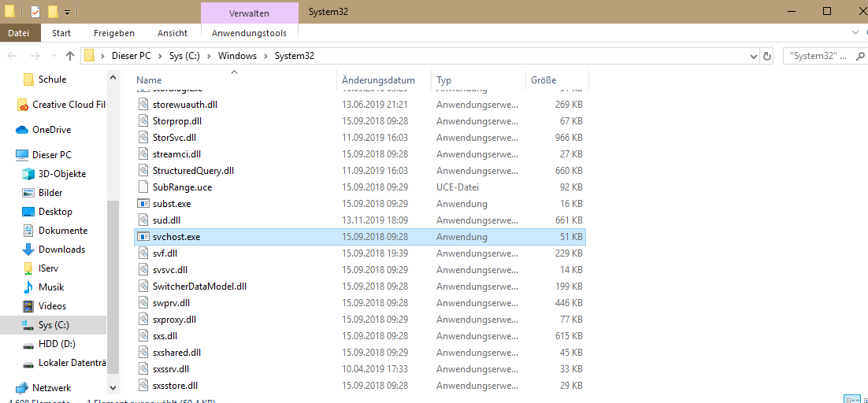Select the HDD (D:) drive icon

click(28, 345)
